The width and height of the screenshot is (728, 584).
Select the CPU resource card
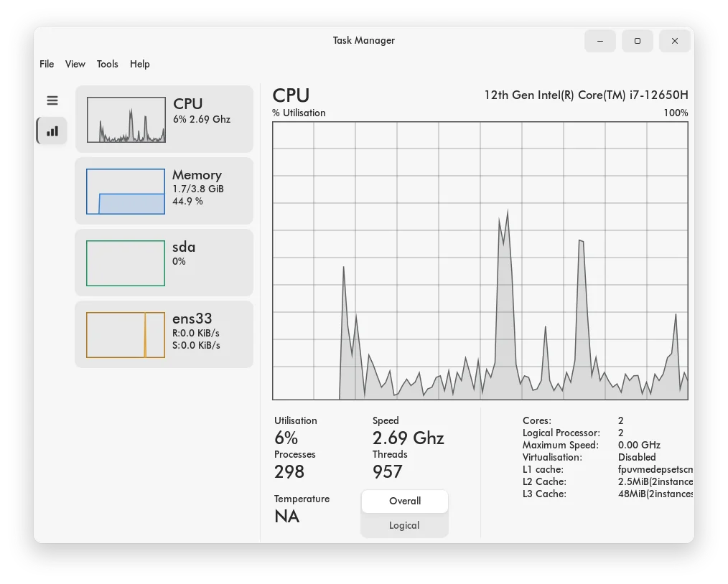[164, 119]
